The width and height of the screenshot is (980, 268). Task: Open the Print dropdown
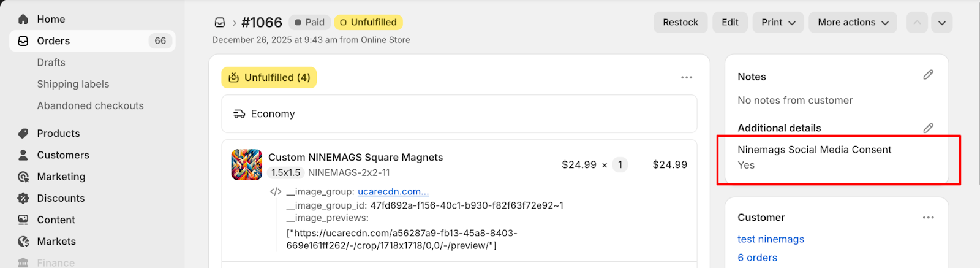[x=778, y=23]
